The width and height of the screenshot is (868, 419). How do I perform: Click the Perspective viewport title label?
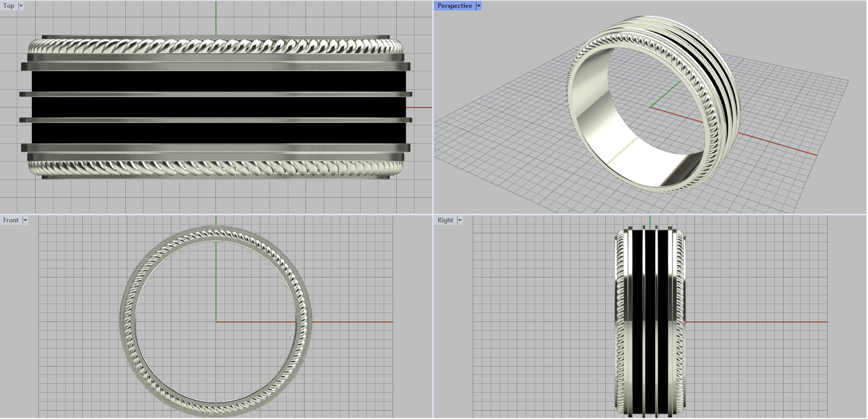coord(455,6)
